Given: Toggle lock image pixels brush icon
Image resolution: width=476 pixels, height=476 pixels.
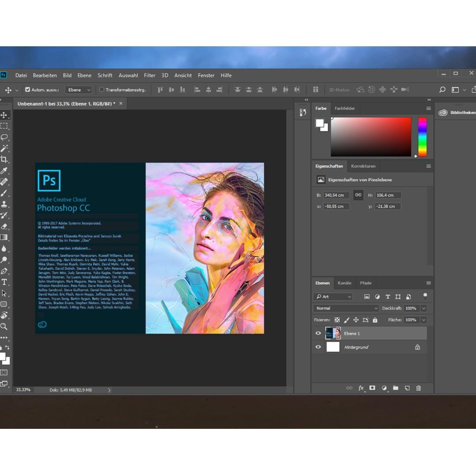Looking at the screenshot, I should [346, 320].
